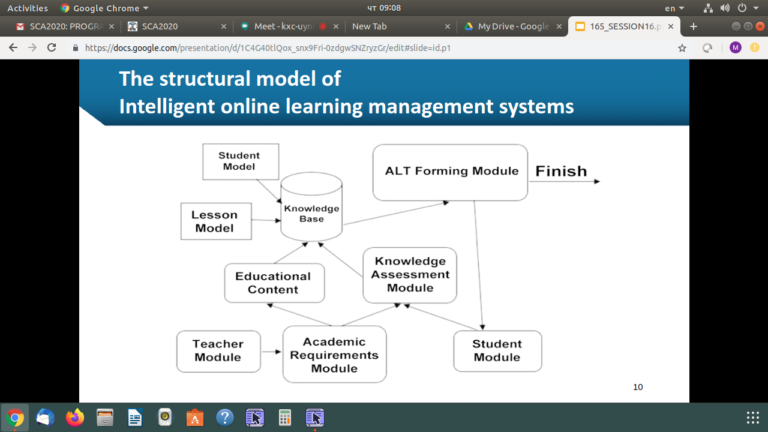
Task: Open Activities overview
Action: pyautogui.click(x=28, y=8)
